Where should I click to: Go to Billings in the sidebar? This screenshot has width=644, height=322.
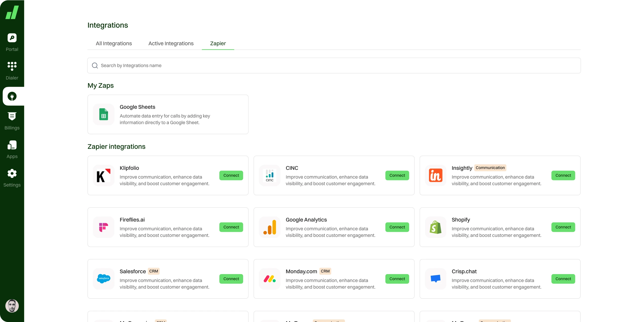pos(12,116)
